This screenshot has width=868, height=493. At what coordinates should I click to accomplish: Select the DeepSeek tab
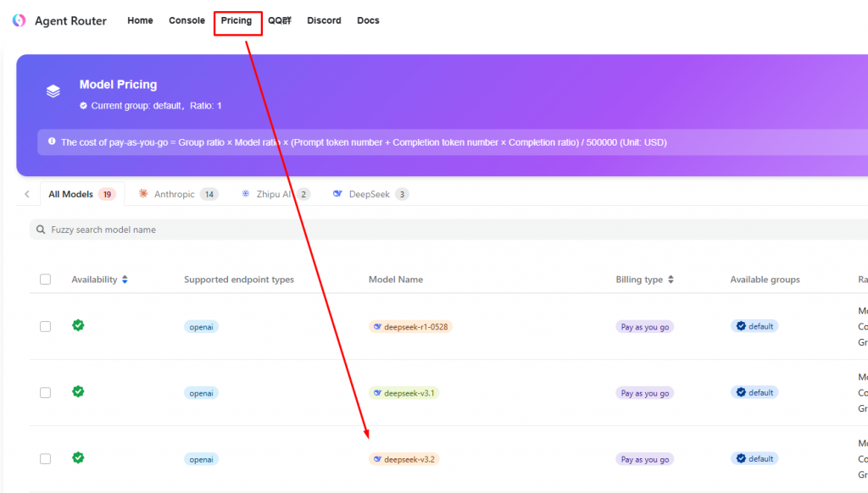pyautogui.click(x=370, y=194)
